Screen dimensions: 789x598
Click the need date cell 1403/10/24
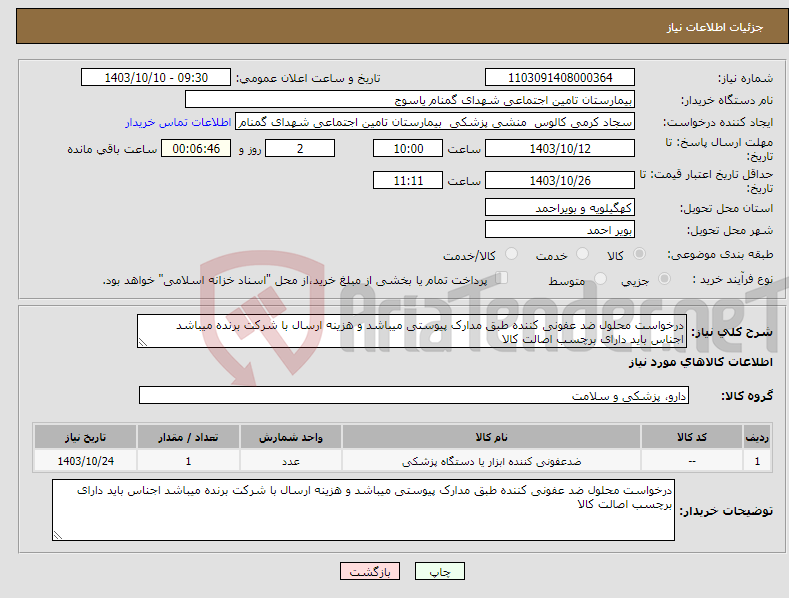[86, 461]
